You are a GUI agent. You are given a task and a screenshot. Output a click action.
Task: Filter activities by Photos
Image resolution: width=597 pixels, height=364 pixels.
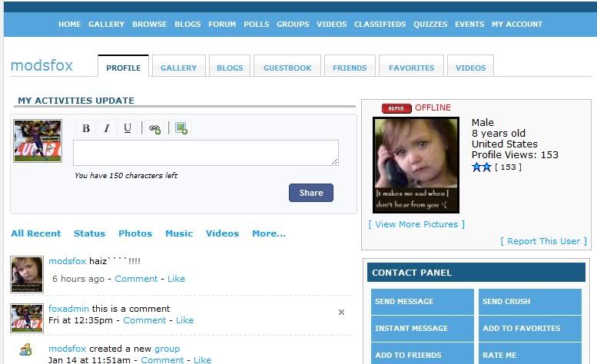[135, 233]
